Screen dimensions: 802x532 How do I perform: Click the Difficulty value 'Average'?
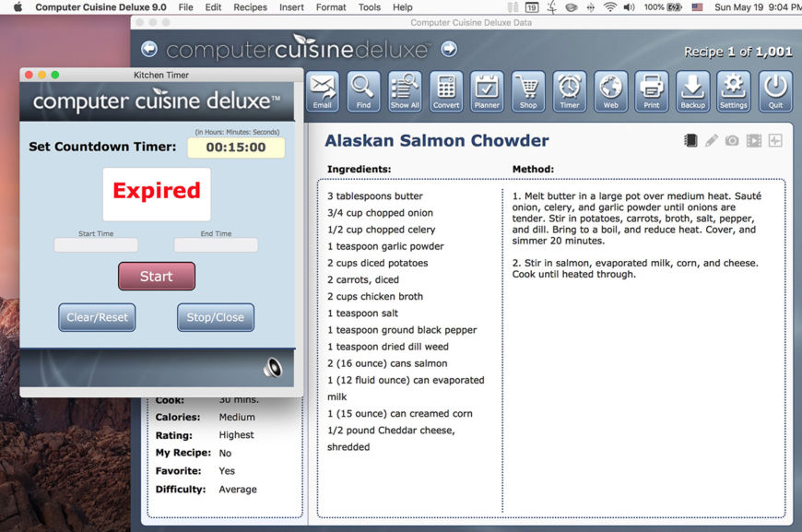pos(238,490)
